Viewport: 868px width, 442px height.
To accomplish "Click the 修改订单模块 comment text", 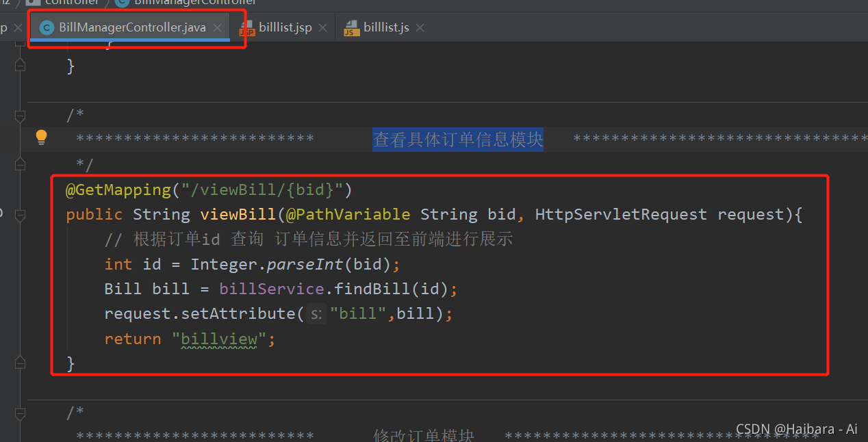I will point(424,435).
